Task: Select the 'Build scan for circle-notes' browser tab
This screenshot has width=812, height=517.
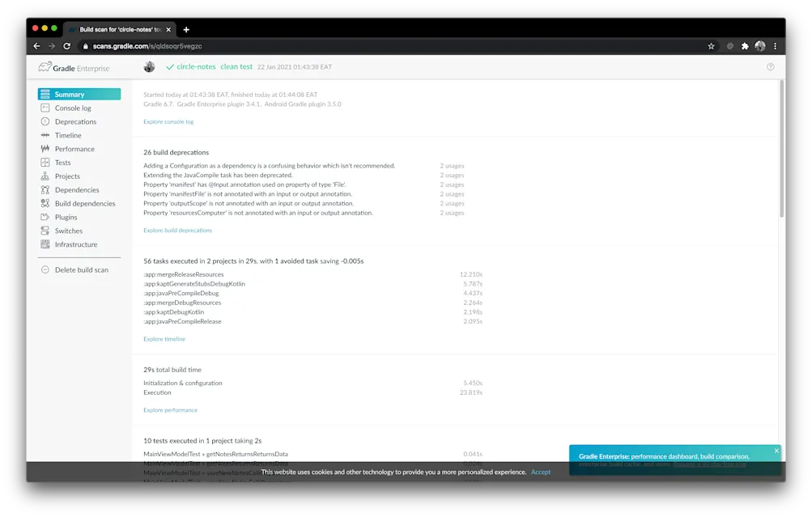Action: click(120, 29)
